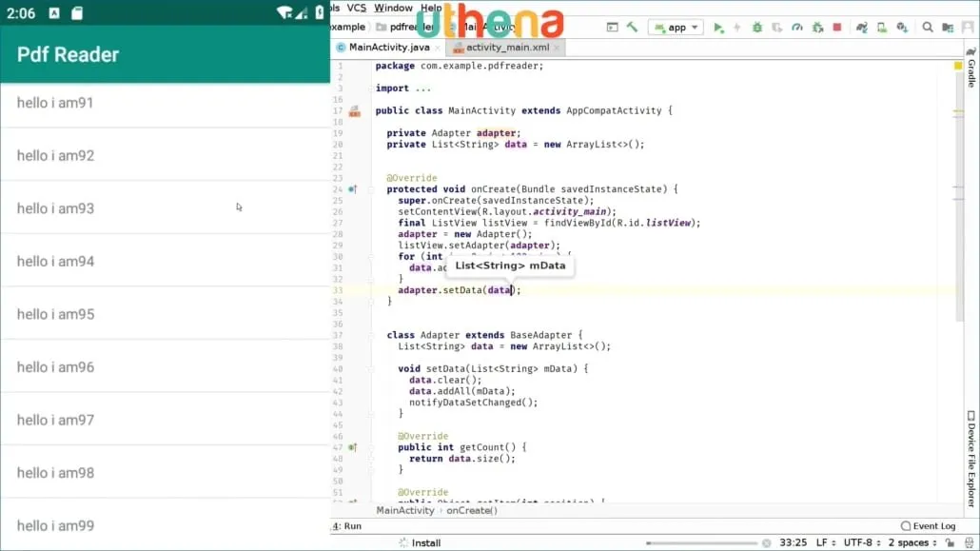Open LF line separator selector
The height and width of the screenshot is (551, 980).
click(826, 542)
